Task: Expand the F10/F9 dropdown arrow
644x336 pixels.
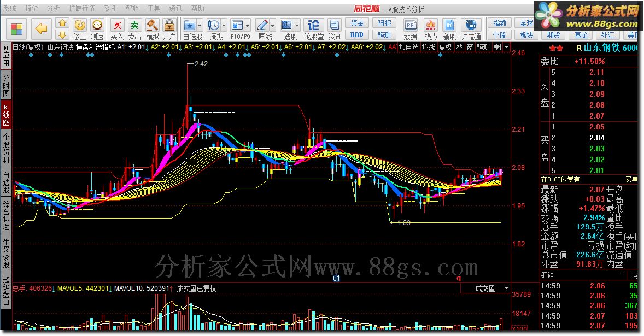Action: tap(248, 26)
